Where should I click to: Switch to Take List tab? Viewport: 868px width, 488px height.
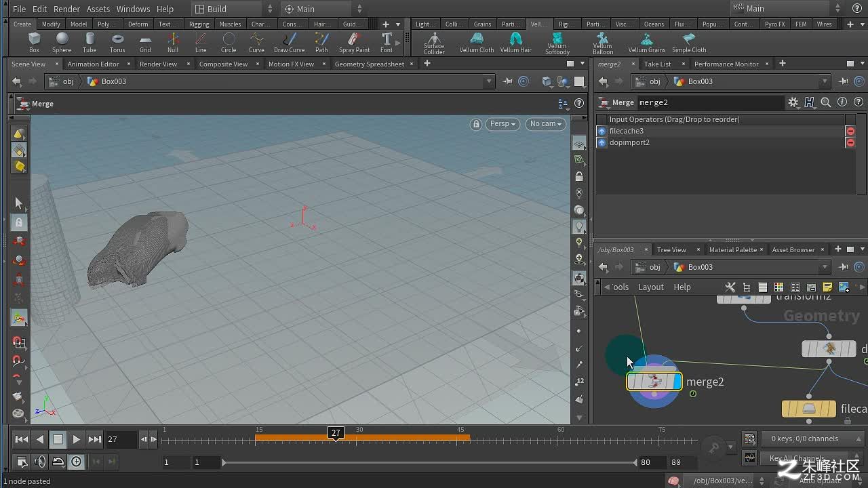[657, 64]
